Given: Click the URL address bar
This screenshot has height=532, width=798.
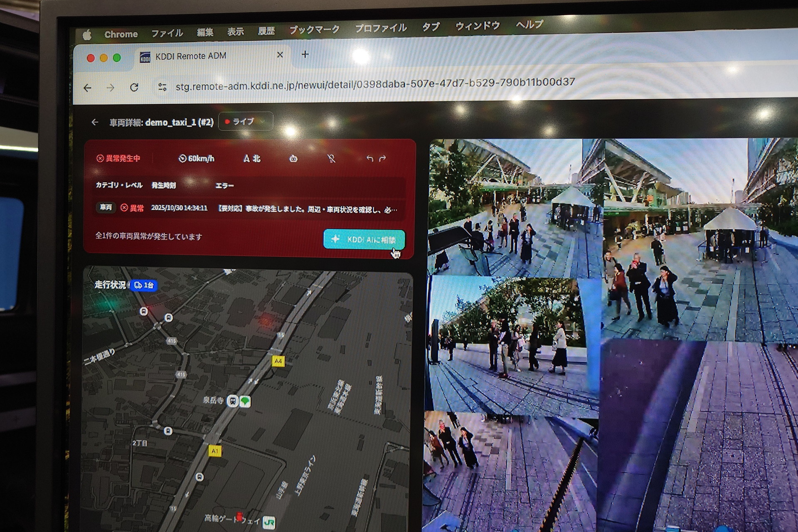Looking at the screenshot, I should pos(374,84).
